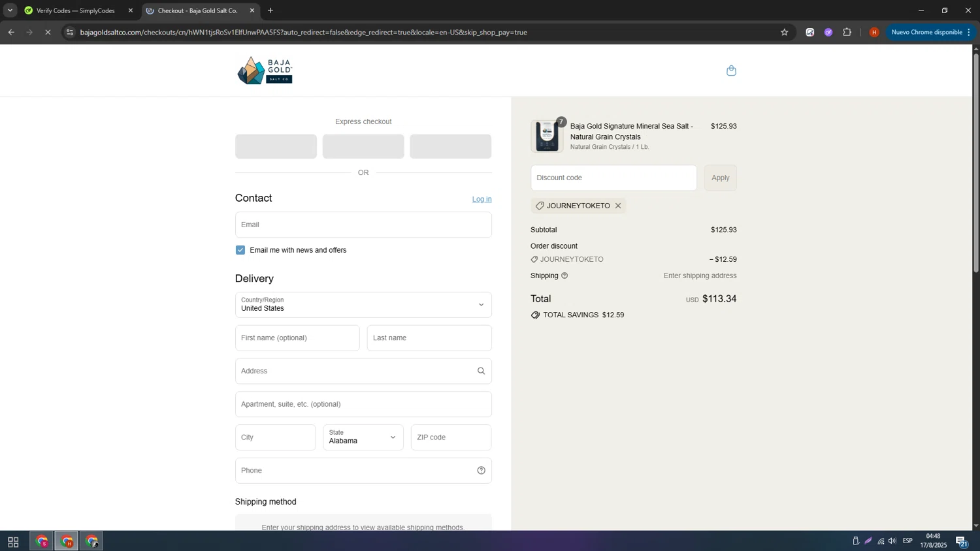Toggle Email me with news and offers

click(x=240, y=250)
